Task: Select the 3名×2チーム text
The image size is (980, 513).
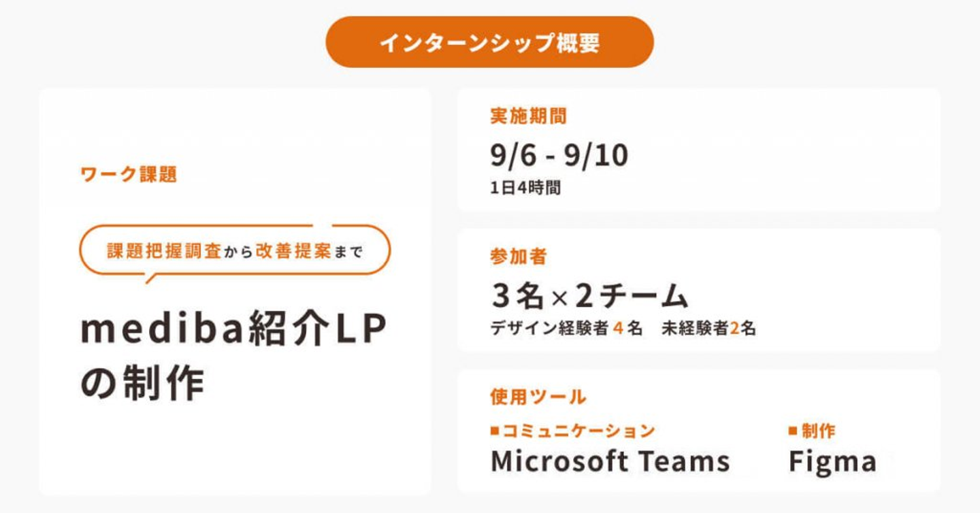Action: 589,296
